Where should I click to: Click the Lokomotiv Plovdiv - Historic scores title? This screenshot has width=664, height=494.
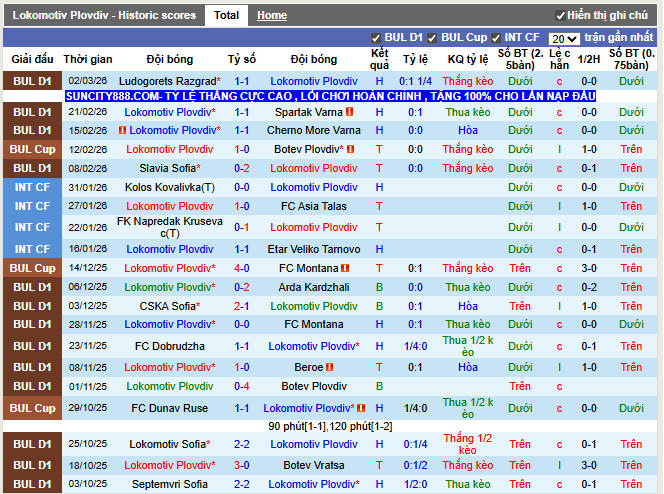(104, 16)
